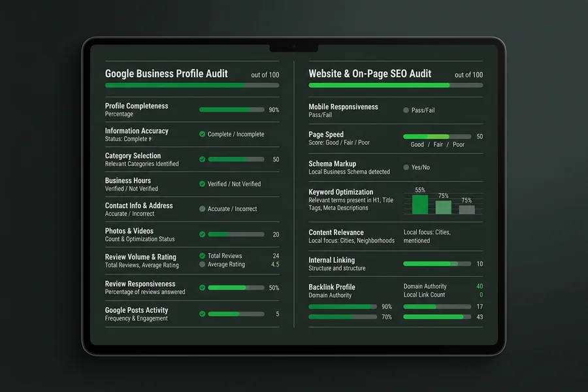Click the Page Speed score bar

(437, 136)
